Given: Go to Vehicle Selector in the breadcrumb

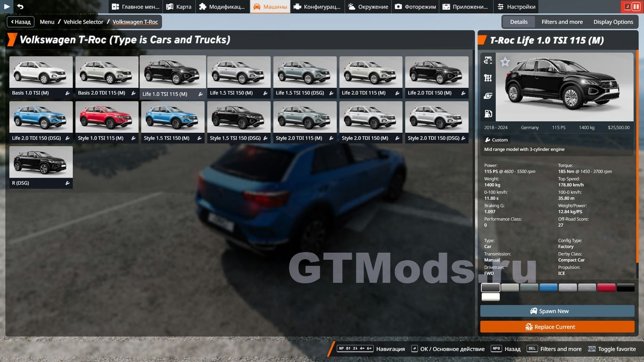Looking at the screenshot, I should [83, 22].
